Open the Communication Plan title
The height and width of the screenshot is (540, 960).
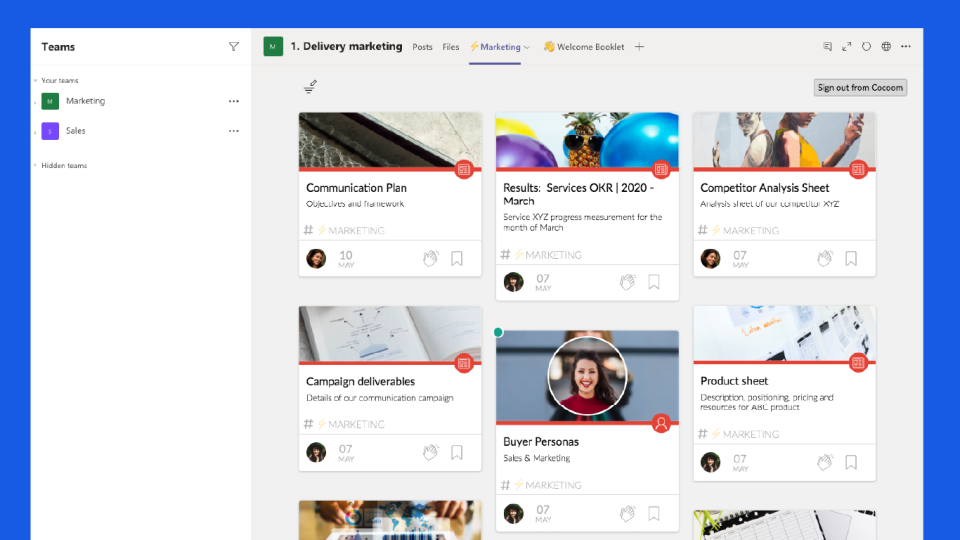[356, 188]
